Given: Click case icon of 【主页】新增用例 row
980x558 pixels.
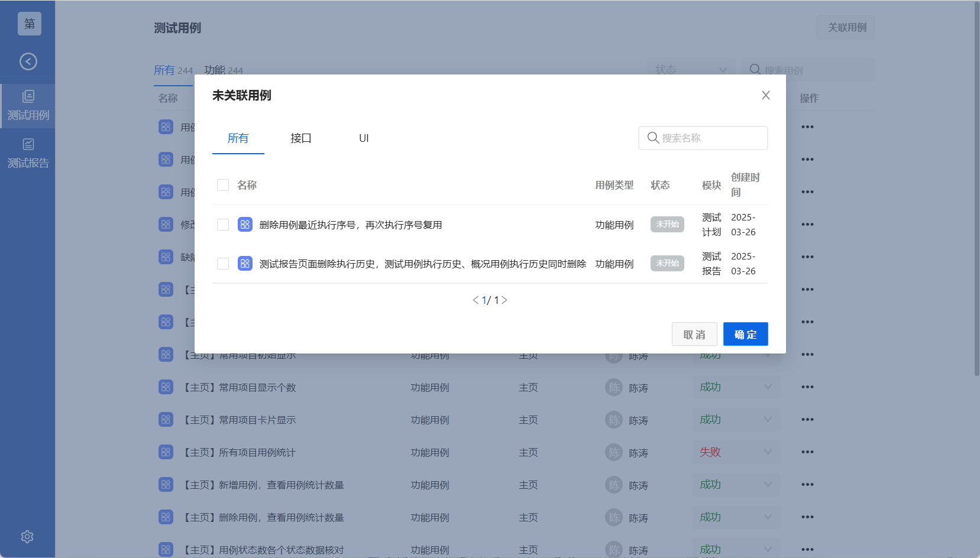Looking at the screenshot, I should coord(166,485).
